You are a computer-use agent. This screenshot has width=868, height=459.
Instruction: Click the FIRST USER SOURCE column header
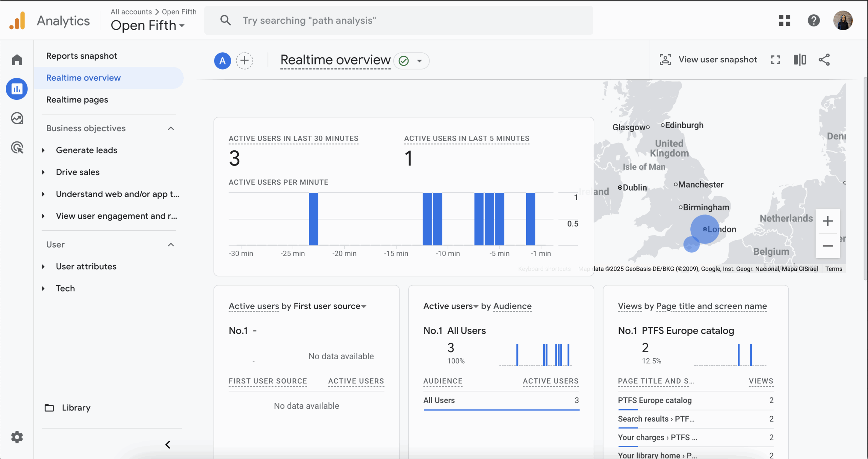click(x=268, y=381)
